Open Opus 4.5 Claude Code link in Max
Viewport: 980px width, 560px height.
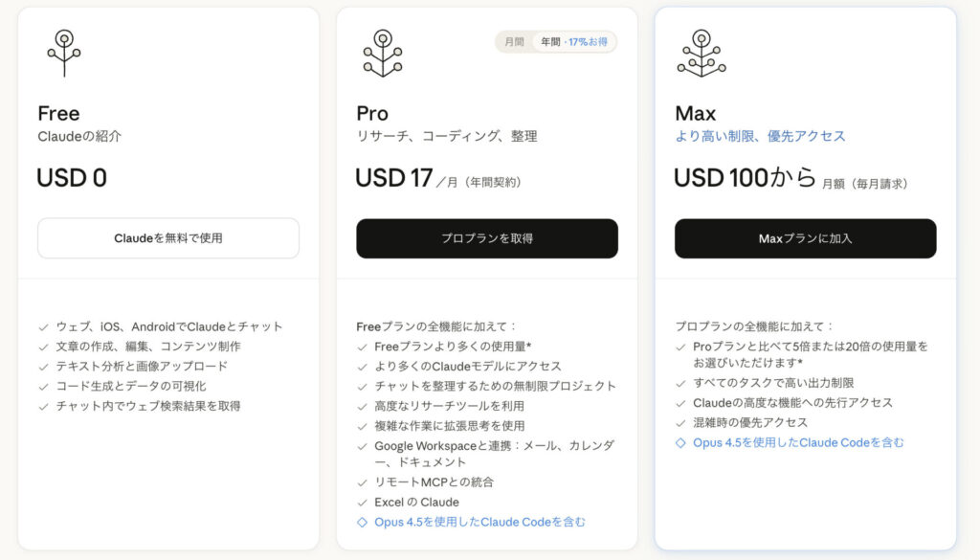point(798,443)
